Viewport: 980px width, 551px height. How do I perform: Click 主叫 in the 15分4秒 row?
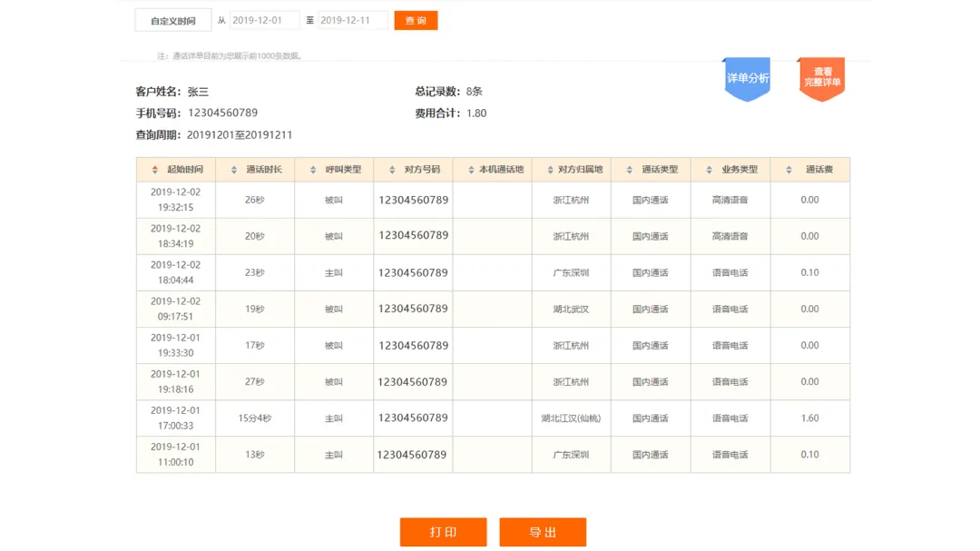(x=333, y=418)
